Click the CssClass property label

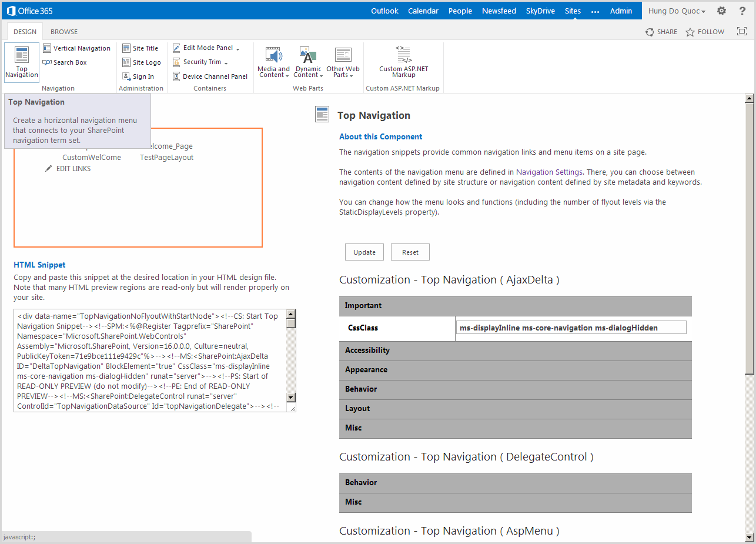coord(363,328)
